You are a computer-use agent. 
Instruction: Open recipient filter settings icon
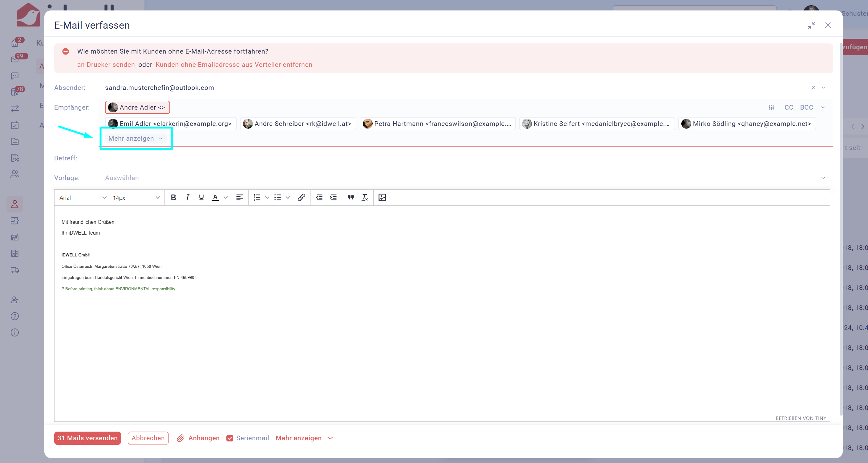pyautogui.click(x=771, y=107)
